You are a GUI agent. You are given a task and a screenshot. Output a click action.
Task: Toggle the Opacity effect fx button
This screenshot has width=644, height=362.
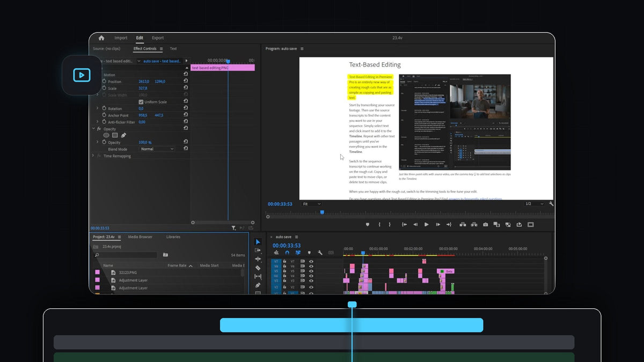pyautogui.click(x=99, y=129)
